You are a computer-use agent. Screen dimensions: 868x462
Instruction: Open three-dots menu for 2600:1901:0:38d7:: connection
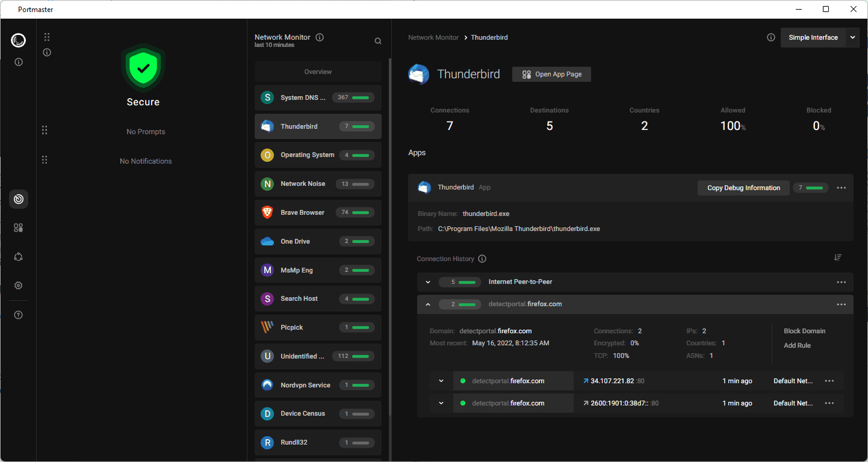point(829,403)
